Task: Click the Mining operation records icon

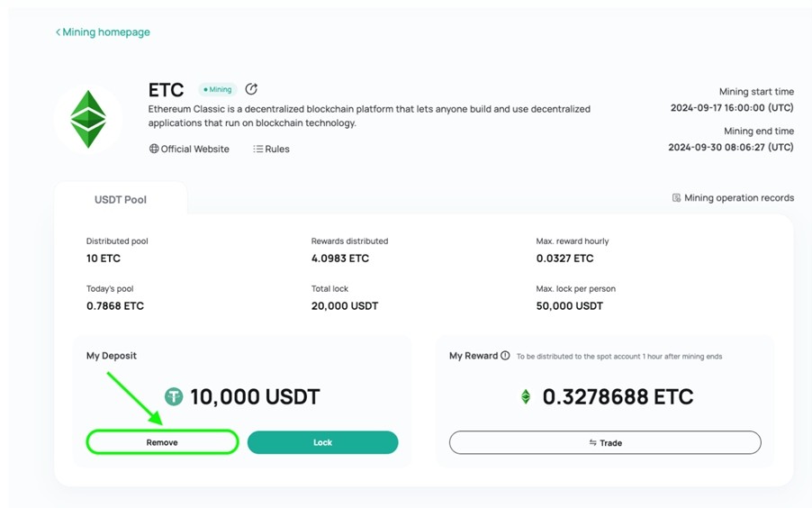Action: tap(676, 198)
